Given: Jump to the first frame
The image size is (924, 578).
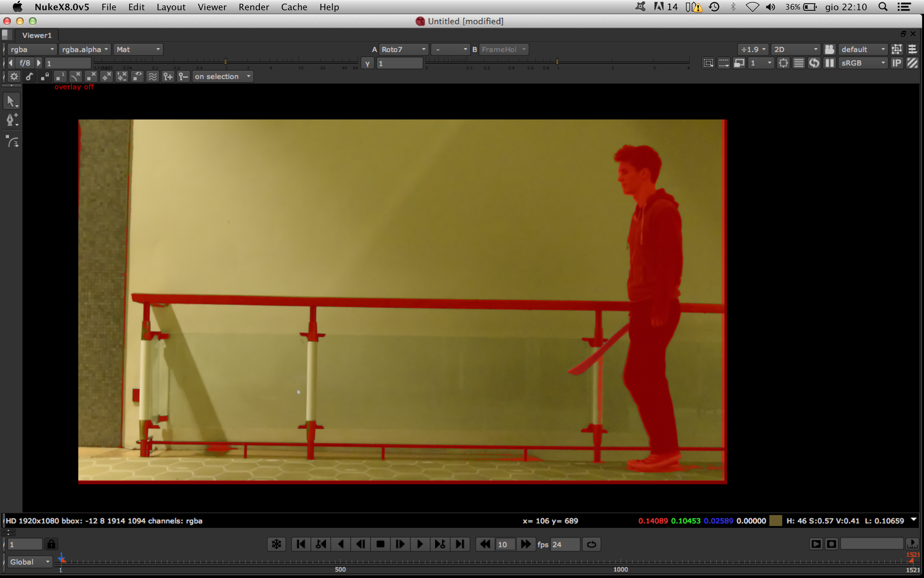Looking at the screenshot, I should [x=301, y=544].
